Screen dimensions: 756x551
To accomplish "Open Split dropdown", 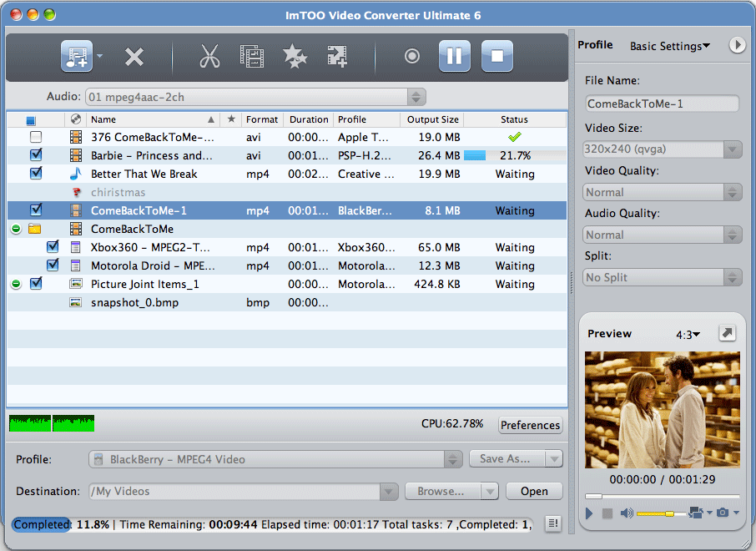I will (x=662, y=277).
